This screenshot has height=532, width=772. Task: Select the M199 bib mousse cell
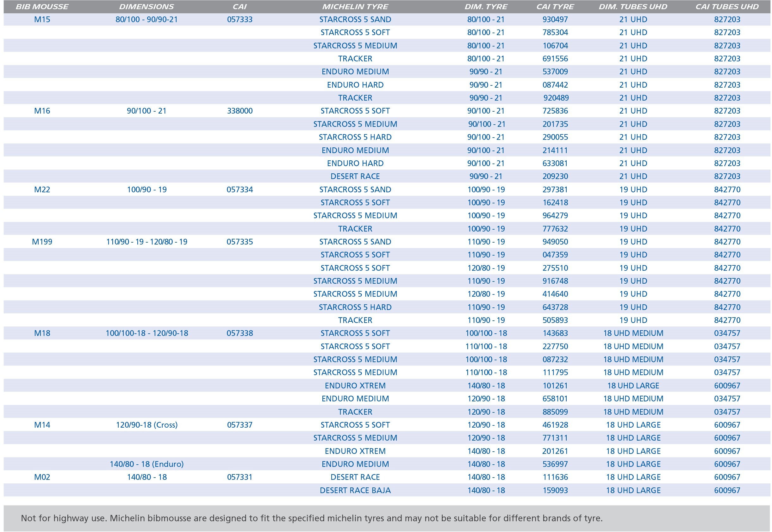pyautogui.click(x=42, y=242)
